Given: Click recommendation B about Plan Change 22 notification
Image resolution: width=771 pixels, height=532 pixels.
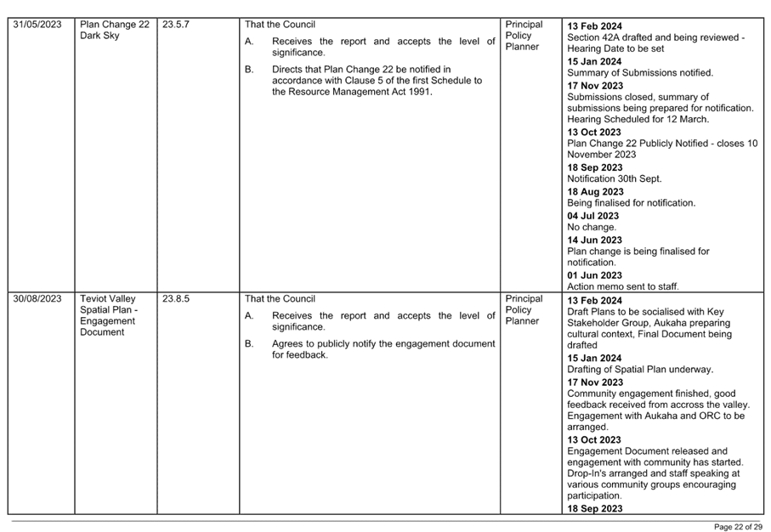Looking at the screenshot, I should [x=377, y=80].
